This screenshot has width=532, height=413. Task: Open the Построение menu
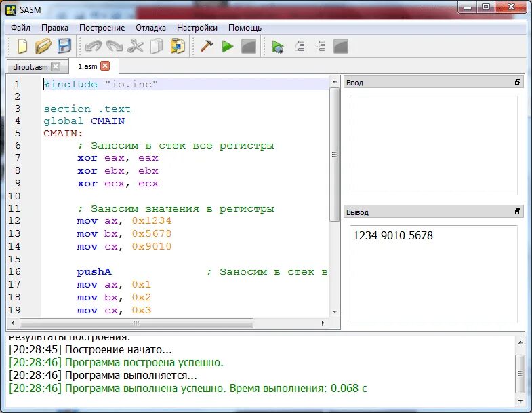point(102,28)
